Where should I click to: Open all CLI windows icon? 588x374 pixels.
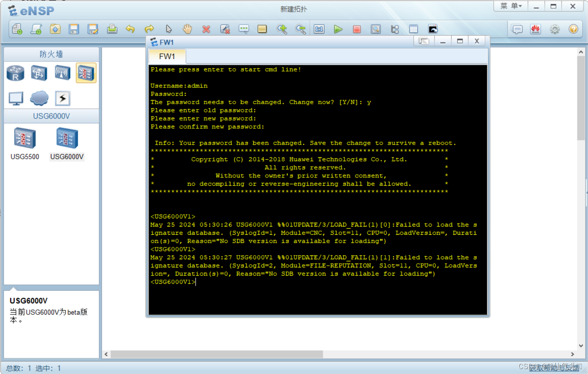pos(433,29)
